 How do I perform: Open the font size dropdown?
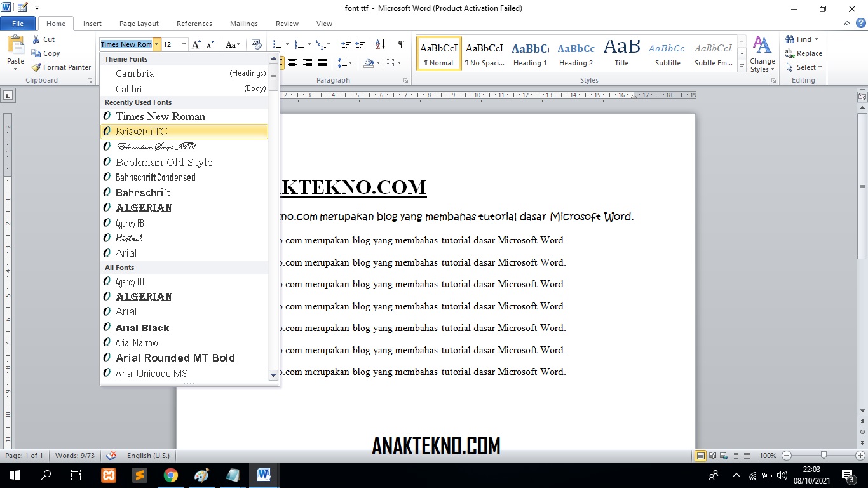click(x=184, y=44)
